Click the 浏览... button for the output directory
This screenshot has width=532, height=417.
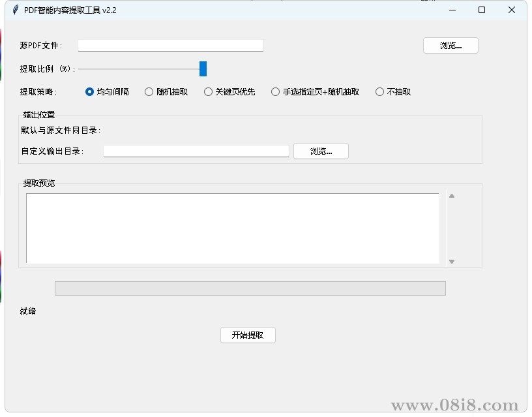coord(321,151)
